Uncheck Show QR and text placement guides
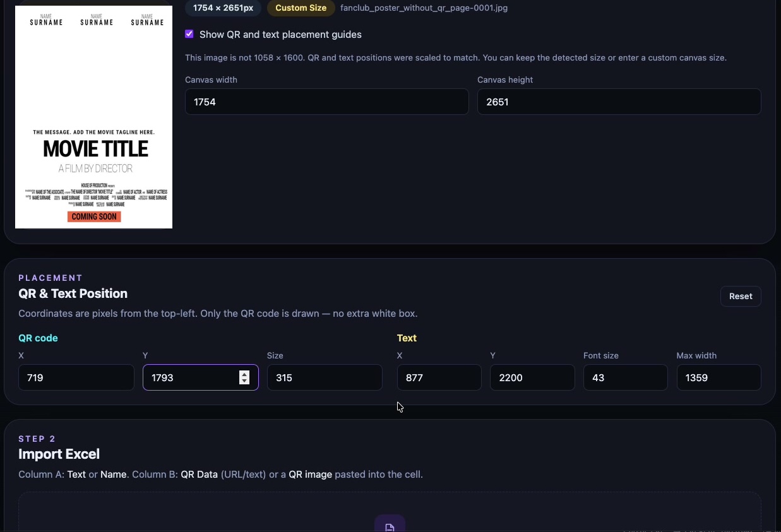The width and height of the screenshot is (781, 532). (189, 34)
